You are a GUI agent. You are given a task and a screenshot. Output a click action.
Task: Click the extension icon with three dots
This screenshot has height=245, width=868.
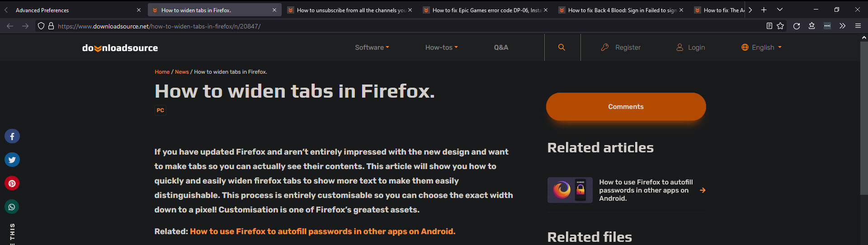coord(827,26)
